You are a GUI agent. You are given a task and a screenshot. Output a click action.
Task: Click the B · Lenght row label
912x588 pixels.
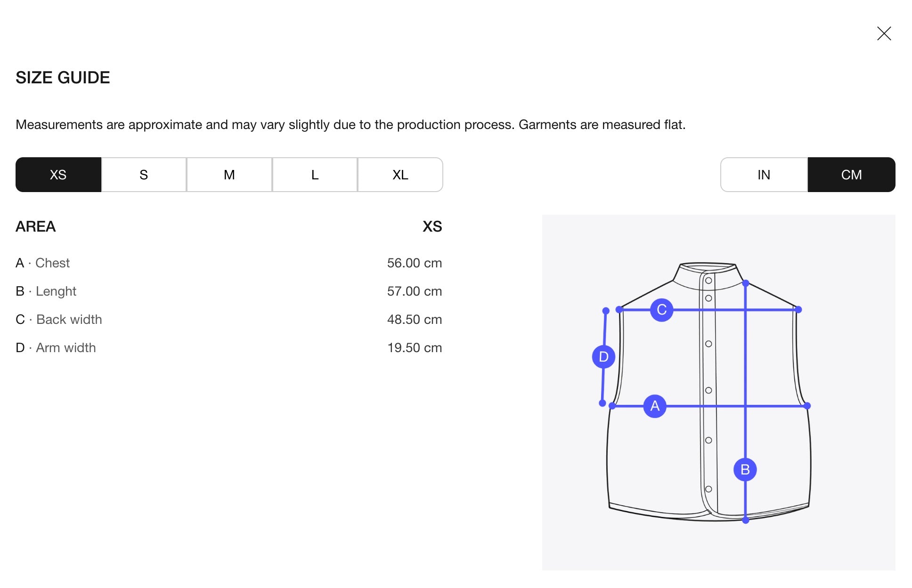[46, 291]
